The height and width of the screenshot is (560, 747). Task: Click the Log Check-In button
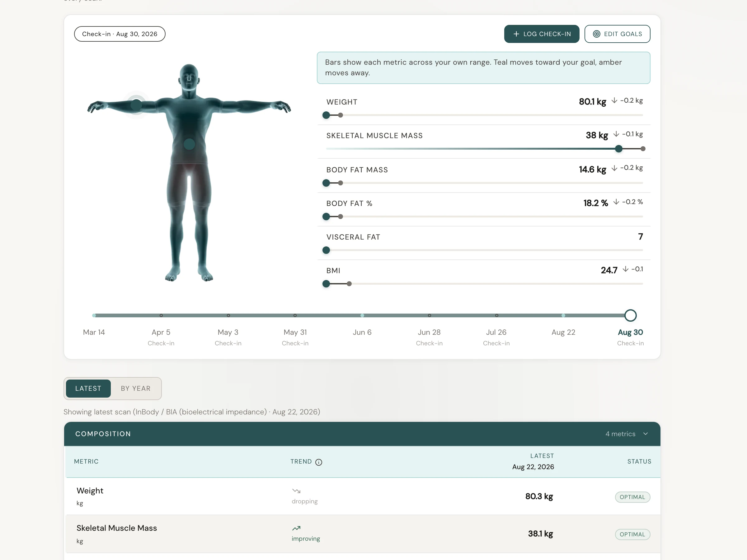click(541, 34)
